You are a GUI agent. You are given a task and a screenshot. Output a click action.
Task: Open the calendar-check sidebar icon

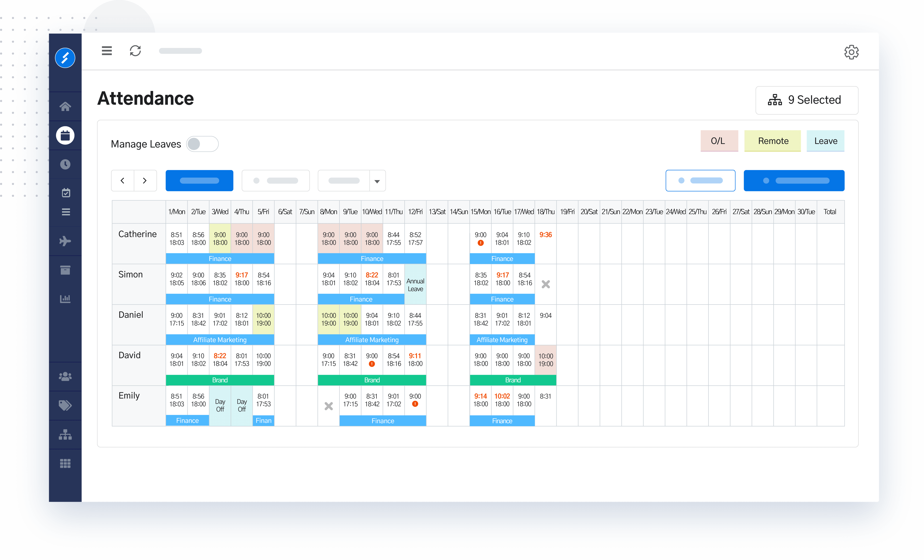[x=66, y=193]
